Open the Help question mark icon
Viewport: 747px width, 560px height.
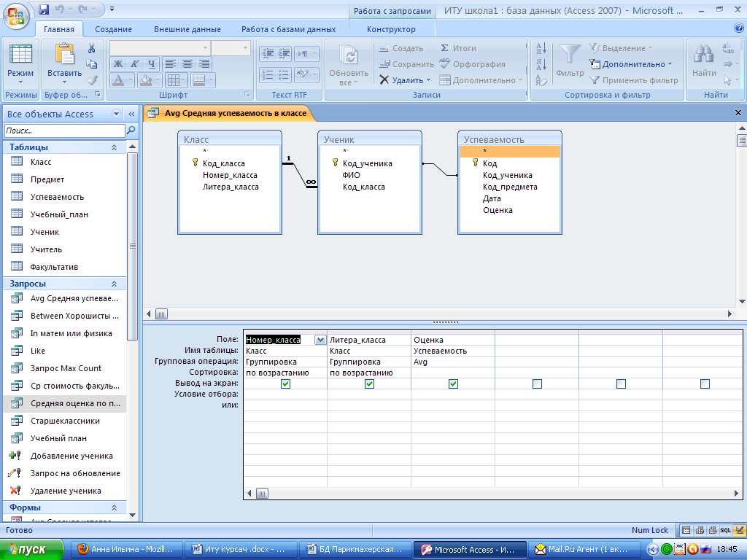pyautogui.click(x=739, y=28)
